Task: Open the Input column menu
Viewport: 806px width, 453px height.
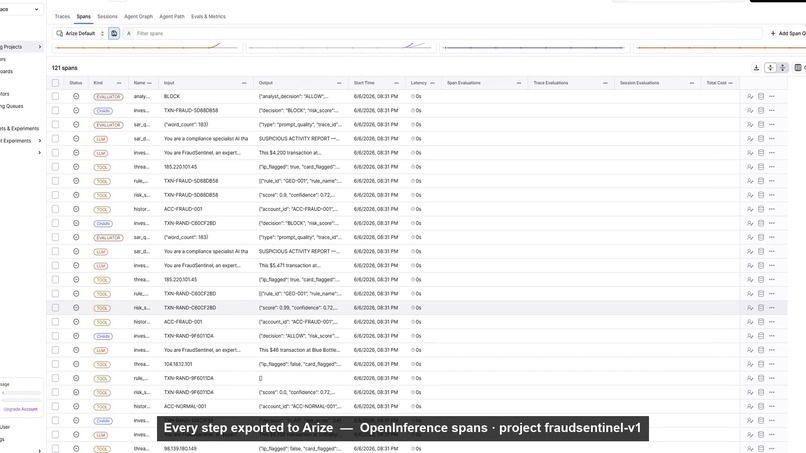Action: 244,83
